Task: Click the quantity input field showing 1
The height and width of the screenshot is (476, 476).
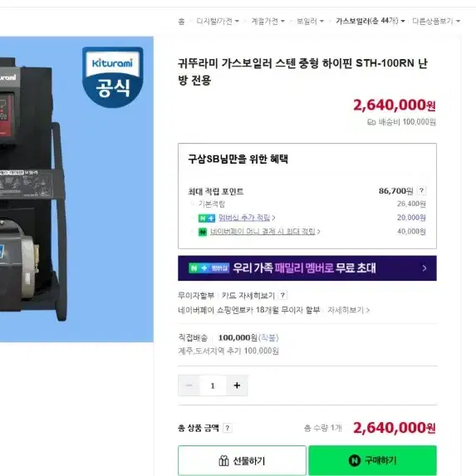Action: tap(213, 385)
